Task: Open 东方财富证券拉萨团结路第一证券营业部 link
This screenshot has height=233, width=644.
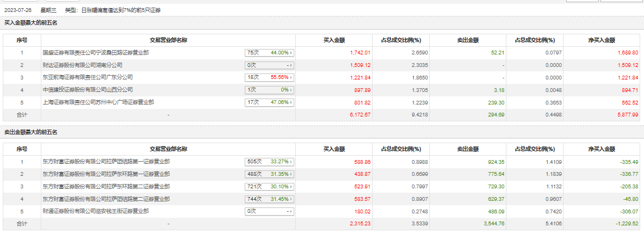Action: 106,162
